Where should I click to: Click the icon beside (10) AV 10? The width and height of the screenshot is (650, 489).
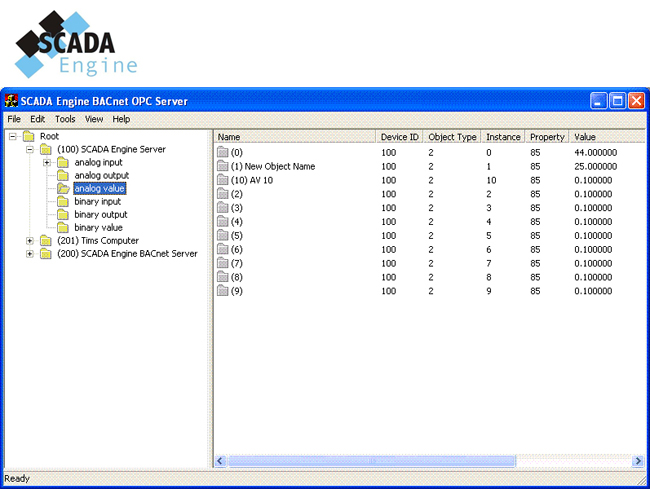pyautogui.click(x=223, y=180)
